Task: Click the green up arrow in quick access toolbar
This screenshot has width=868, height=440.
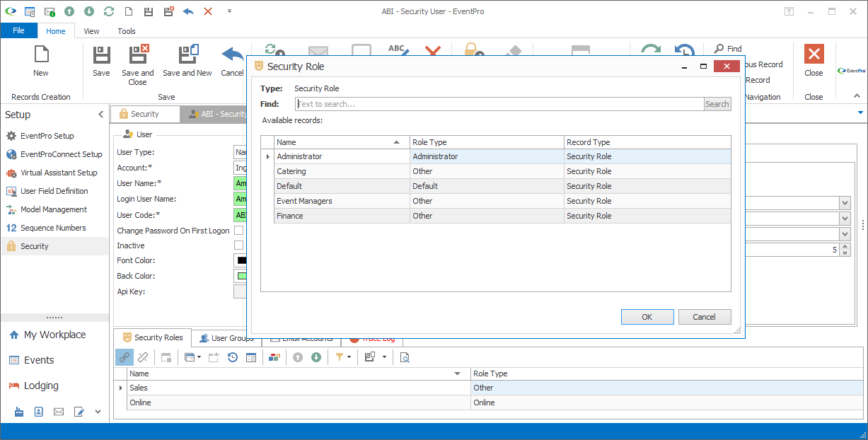Action: [69, 11]
